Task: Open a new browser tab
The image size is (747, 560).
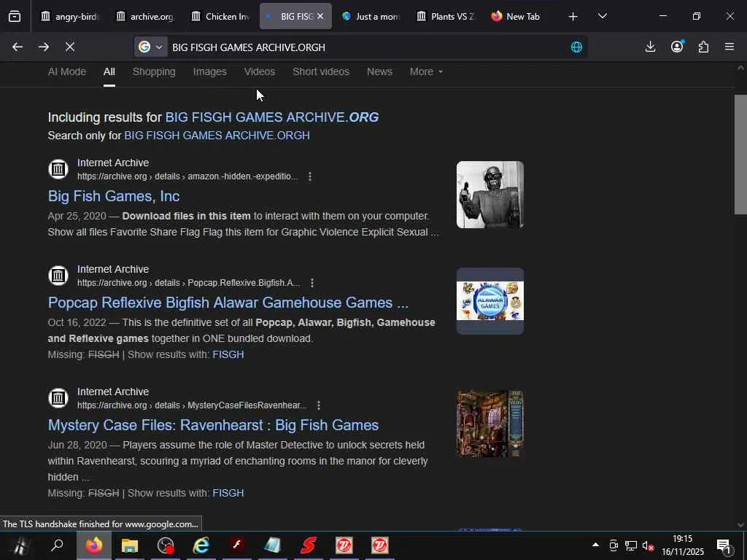Action: tap(573, 17)
